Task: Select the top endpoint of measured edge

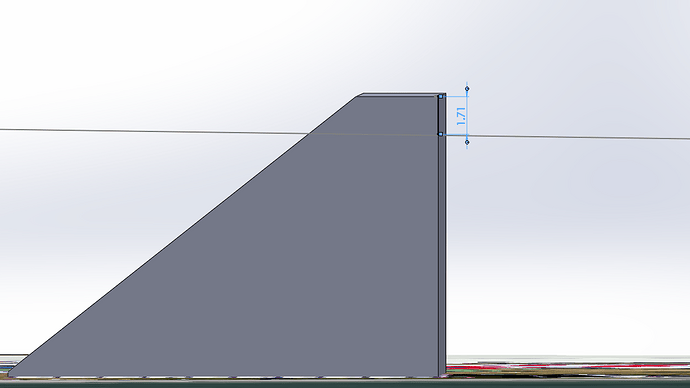Action: point(440,96)
